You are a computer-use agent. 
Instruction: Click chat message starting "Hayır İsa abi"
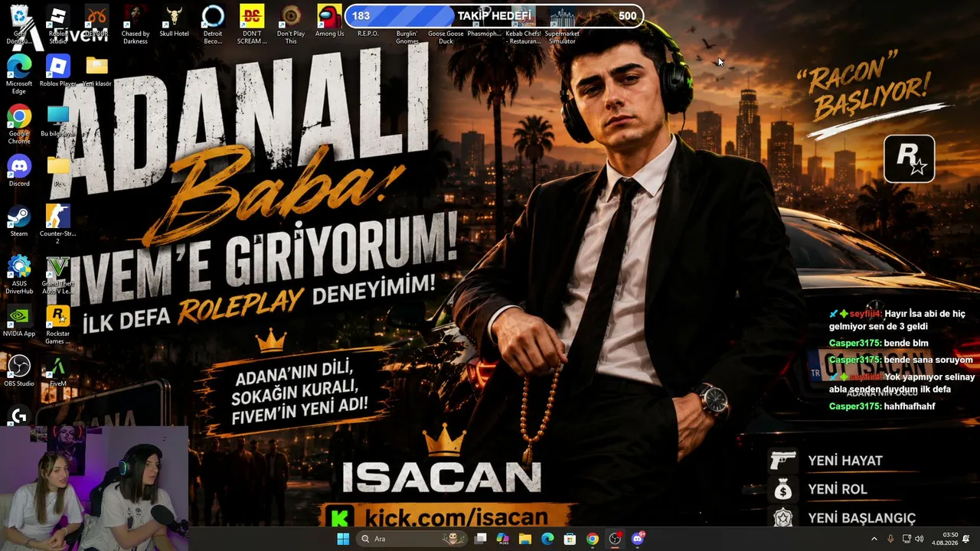coord(897,320)
